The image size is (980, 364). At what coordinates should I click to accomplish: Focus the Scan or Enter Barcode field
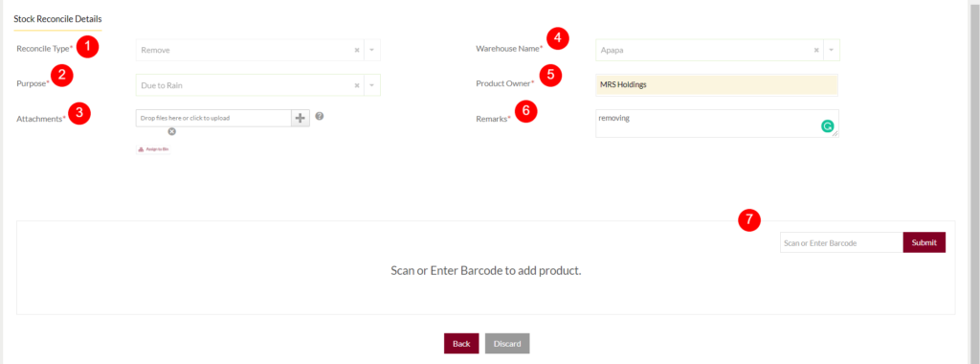tap(841, 242)
